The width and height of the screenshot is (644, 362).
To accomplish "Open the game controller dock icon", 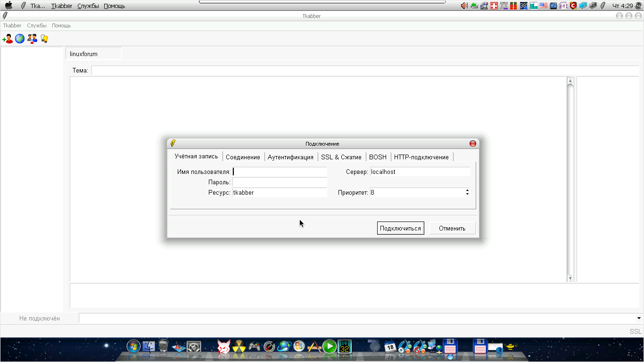I will click(x=254, y=347).
